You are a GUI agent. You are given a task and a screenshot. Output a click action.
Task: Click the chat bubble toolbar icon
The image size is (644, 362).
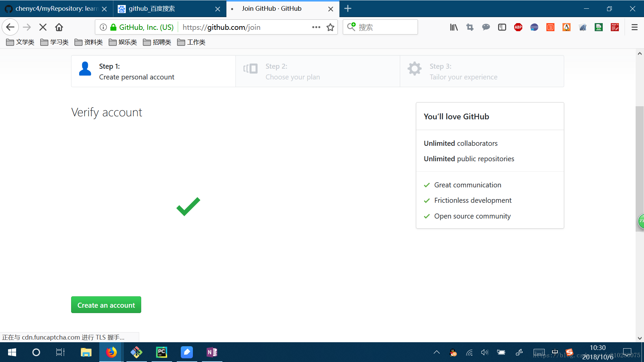(486, 27)
